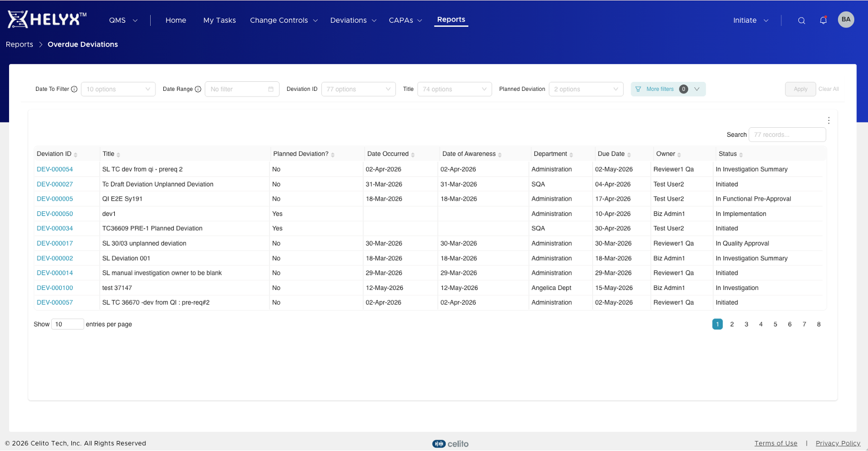This screenshot has height=451, width=868.
Task: Open the Planned Deviation filter dropdown
Action: tap(586, 89)
